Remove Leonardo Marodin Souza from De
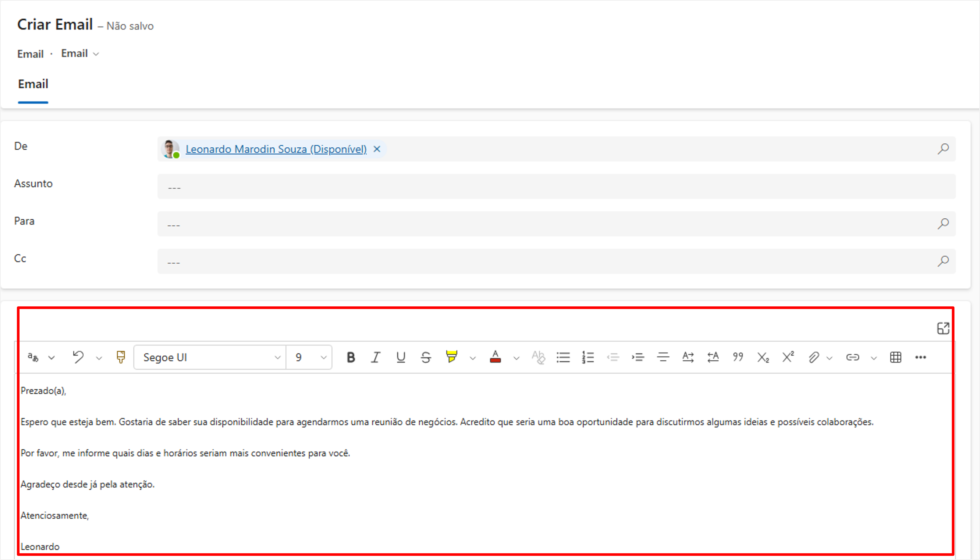The image size is (980, 560). (x=377, y=149)
